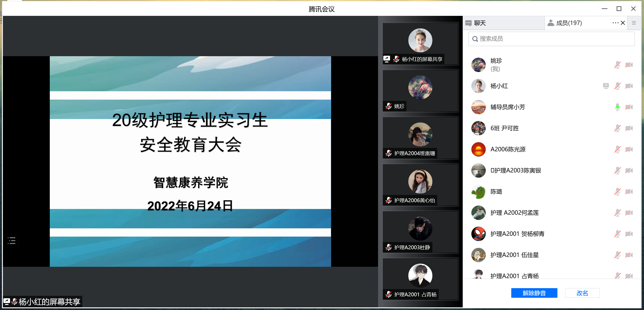This screenshot has height=310, width=644.
Task: Select member 姚珍 (我) in the list
Action: 551,65
